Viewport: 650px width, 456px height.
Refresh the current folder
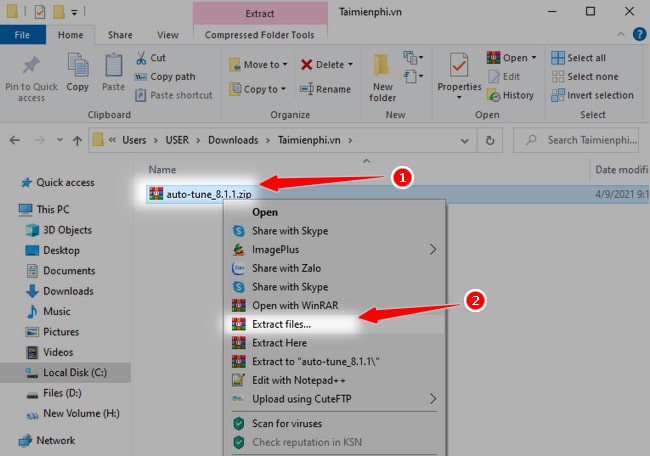point(490,141)
